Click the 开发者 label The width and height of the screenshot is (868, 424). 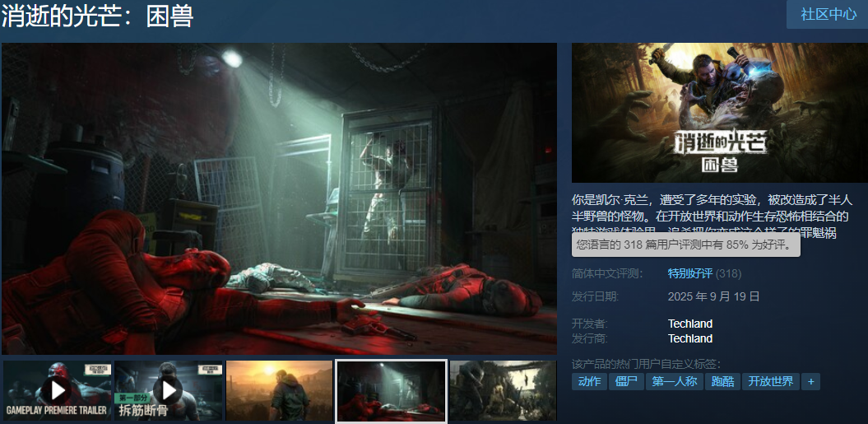tap(590, 324)
